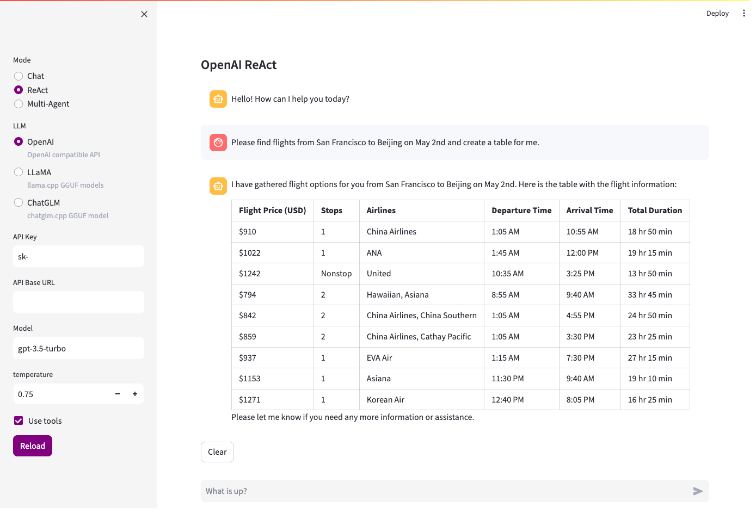Click 'Hello! How can I help you today?' text
Viewport: 756px width, 532px height.
coord(290,99)
